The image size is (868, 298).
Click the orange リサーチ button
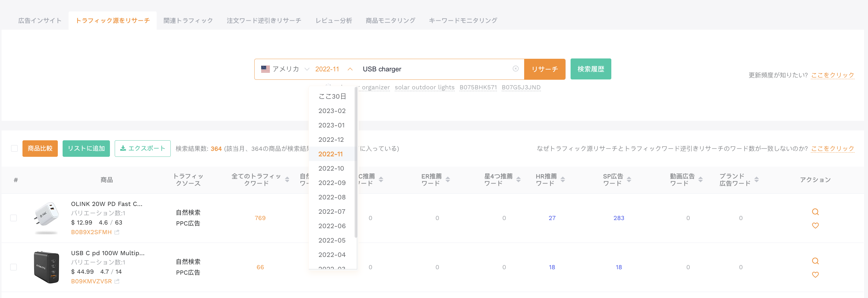(545, 69)
